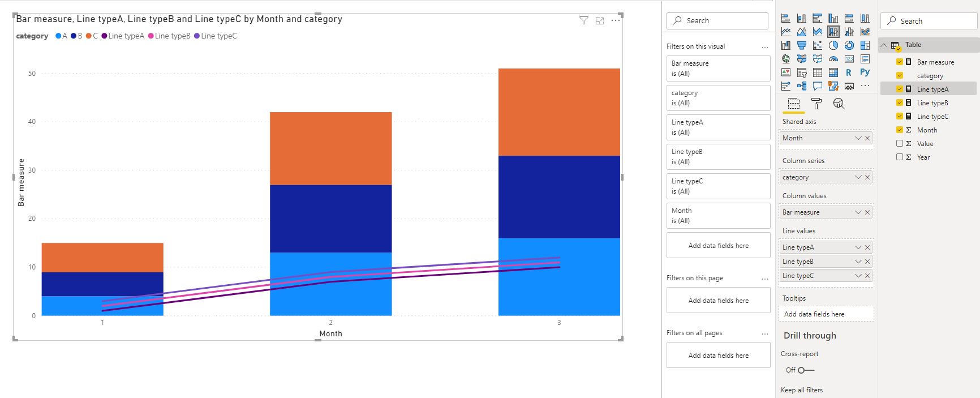Image resolution: width=980 pixels, height=398 pixels.
Task: Check the Value field checkbox
Action: coord(900,144)
